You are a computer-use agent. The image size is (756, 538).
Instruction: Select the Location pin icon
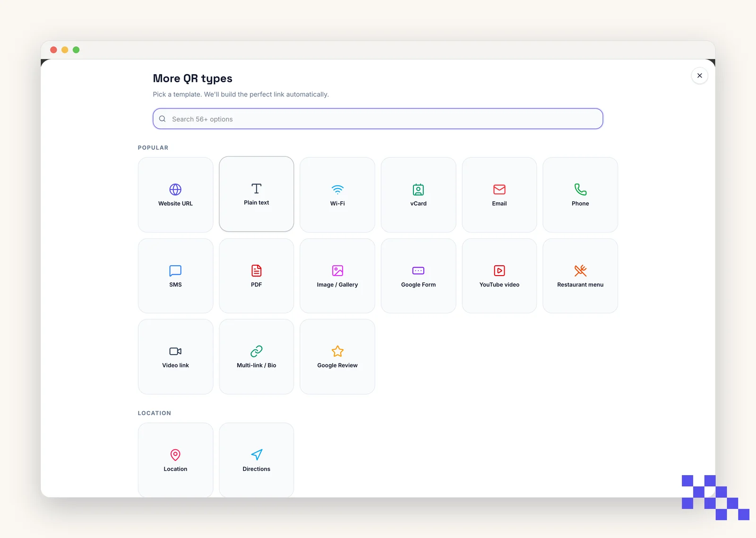(175, 455)
